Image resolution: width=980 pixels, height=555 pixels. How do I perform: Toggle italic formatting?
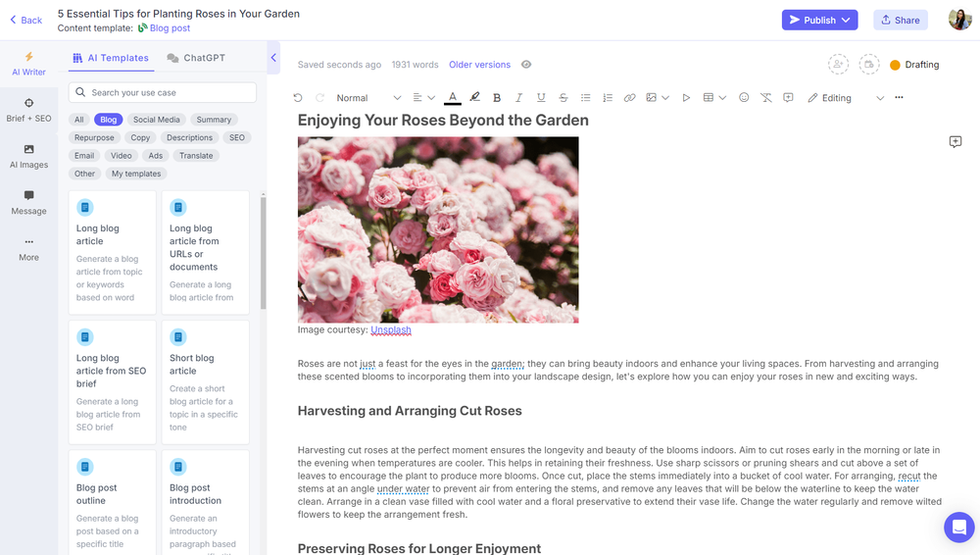[518, 98]
